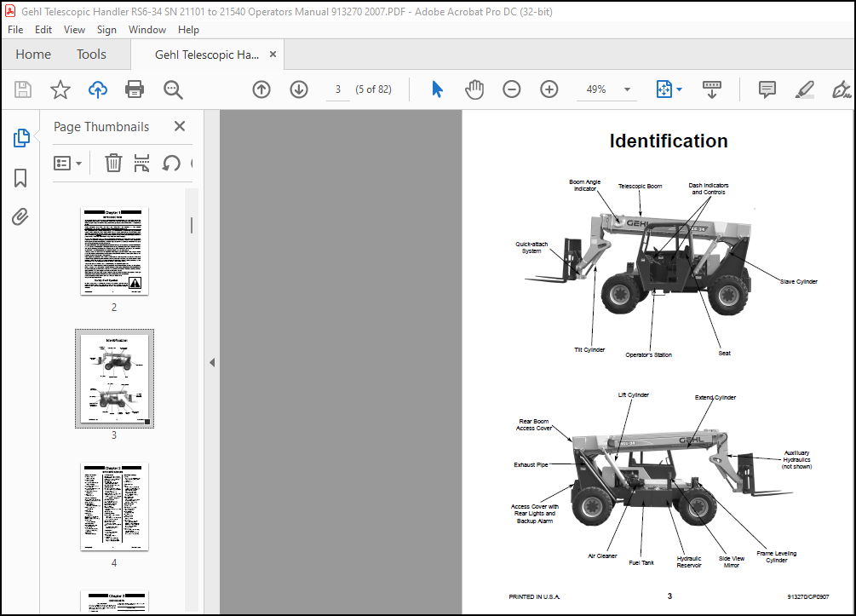This screenshot has height=616, width=856.
Task: Print the document
Action: (x=135, y=89)
